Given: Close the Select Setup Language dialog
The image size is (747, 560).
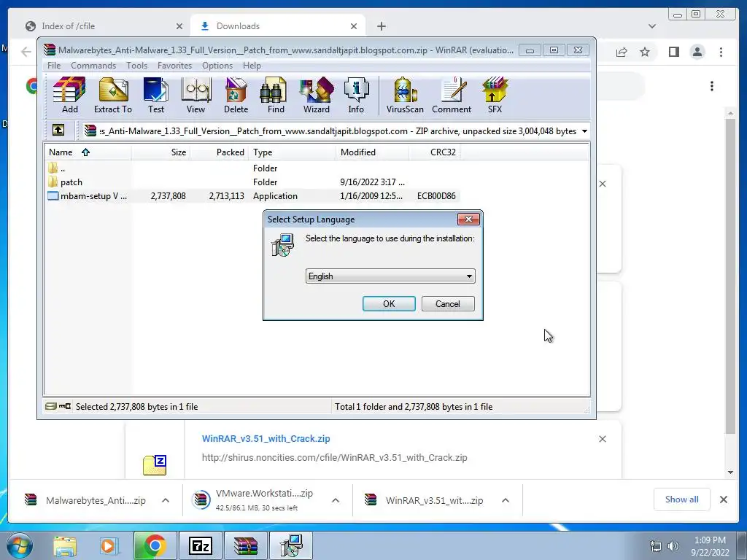Looking at the screenshot, I should pos(468,219).
